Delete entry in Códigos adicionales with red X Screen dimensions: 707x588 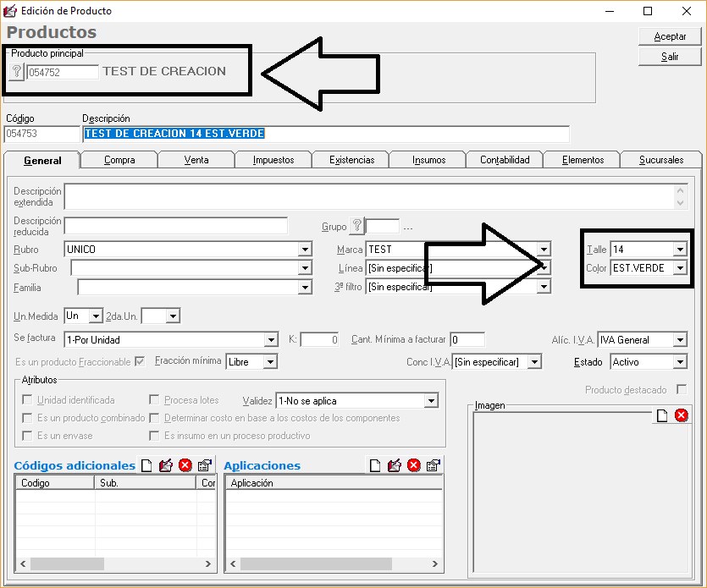(185, 465)
